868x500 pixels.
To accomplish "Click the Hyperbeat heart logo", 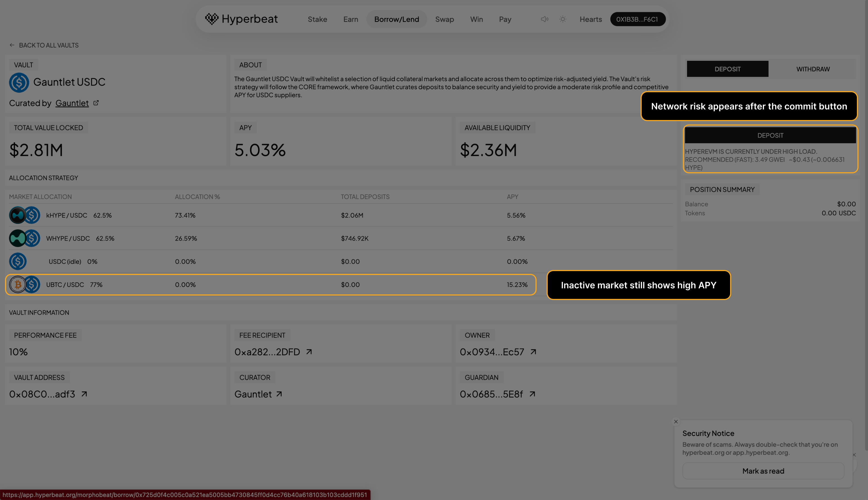I will [212, 19].
